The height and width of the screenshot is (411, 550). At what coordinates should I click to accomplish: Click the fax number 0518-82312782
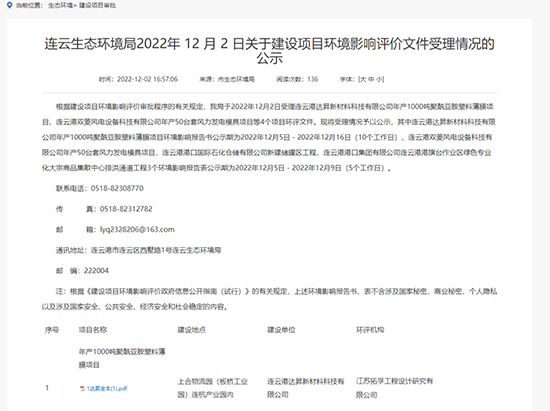[x=126, y=209]
